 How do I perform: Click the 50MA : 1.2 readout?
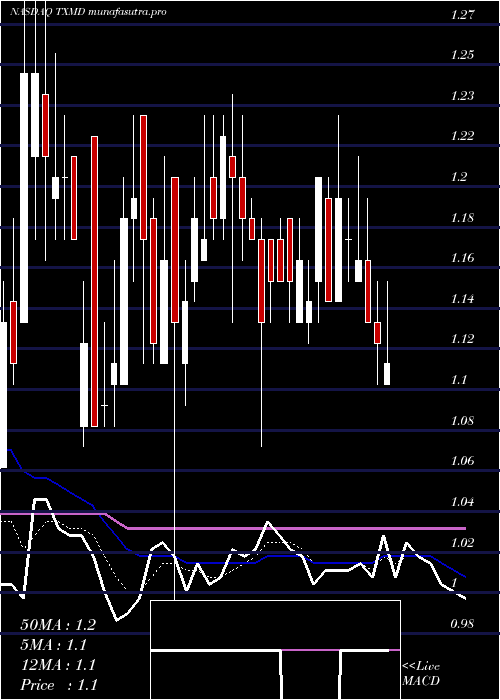point(58,625)
